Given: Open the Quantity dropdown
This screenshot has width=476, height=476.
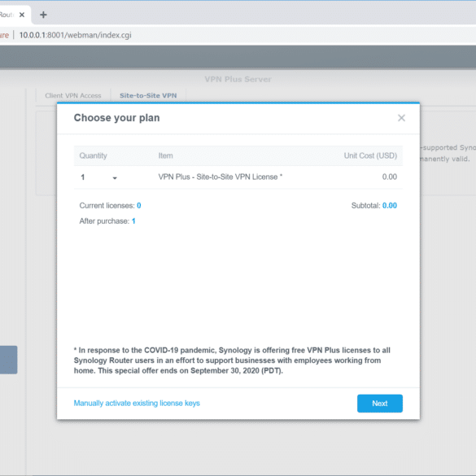Looking at the screenshot, I should click(99, 177).
